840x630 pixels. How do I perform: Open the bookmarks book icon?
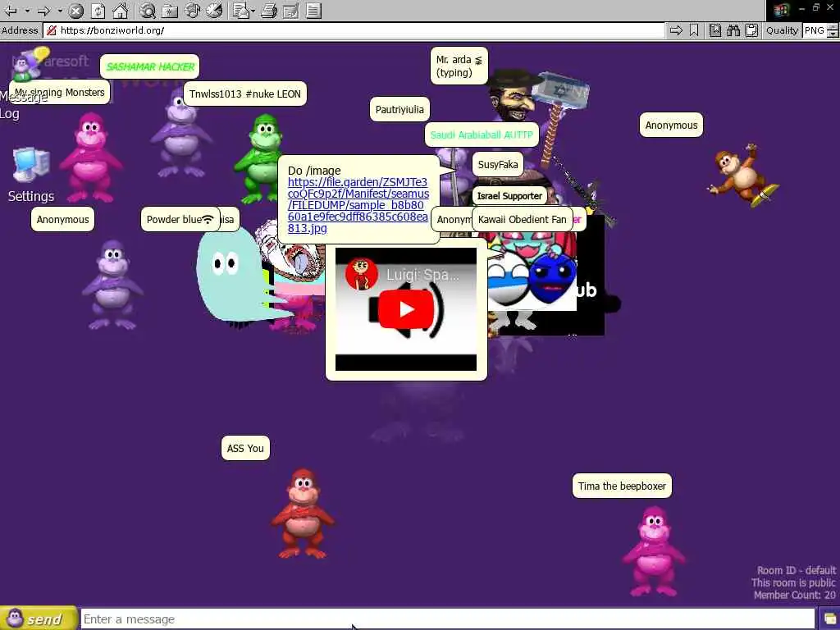tap(715, 30)
